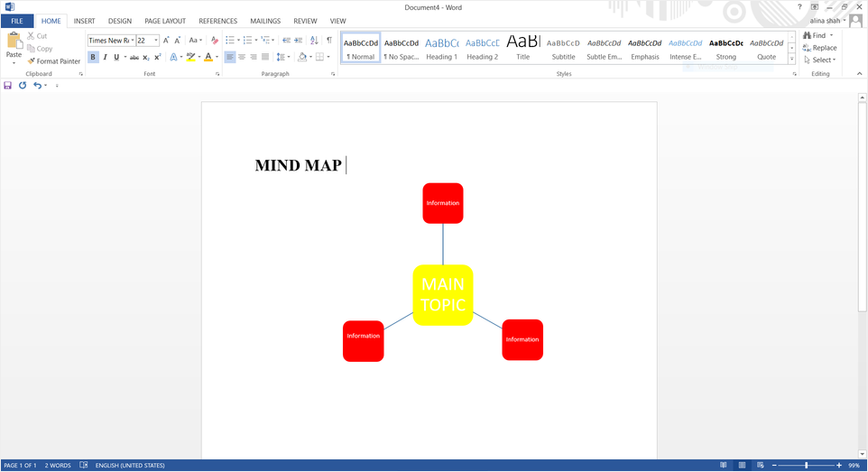Switch to the PAGE LAYOUT tab
This screenshot has height=472, width=868.
click(165, 21)
